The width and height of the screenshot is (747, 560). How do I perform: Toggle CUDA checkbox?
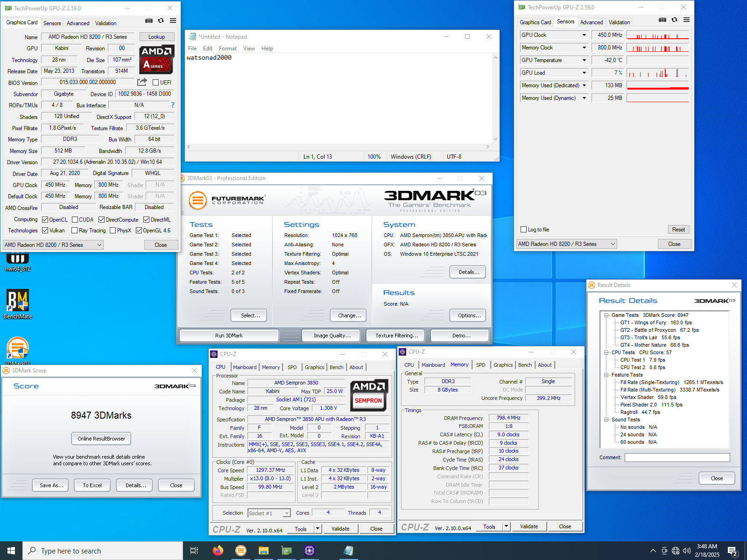pos(75,220)
